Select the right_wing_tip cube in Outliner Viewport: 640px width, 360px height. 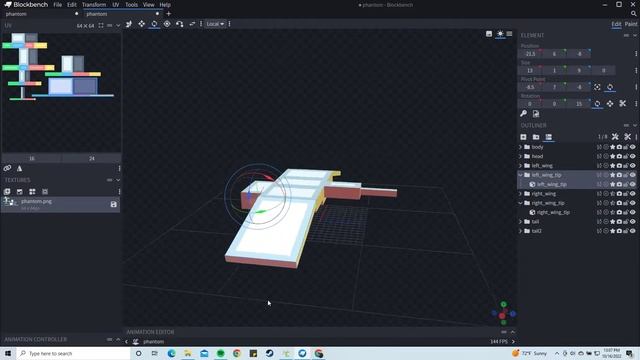[553, 212]
